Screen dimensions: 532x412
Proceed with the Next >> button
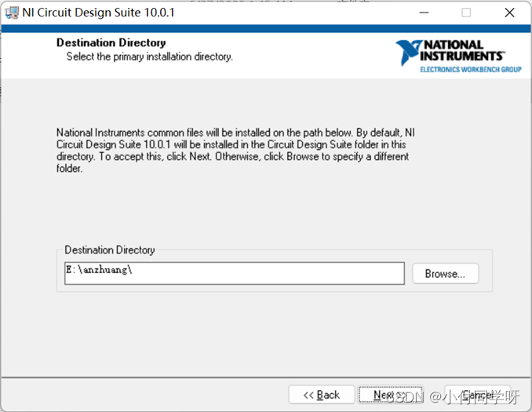(x=391, y=395)
